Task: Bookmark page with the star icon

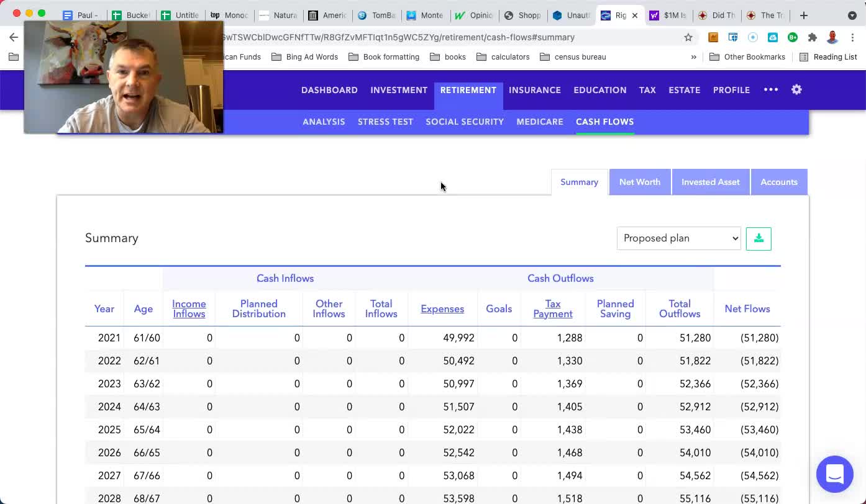Action: (x=688, y=37)
